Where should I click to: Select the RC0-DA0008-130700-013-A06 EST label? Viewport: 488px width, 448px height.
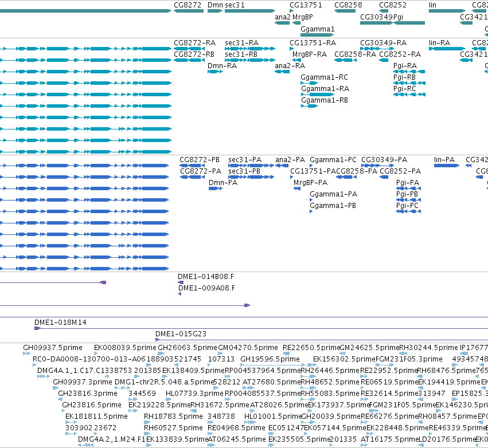(89, 359)
